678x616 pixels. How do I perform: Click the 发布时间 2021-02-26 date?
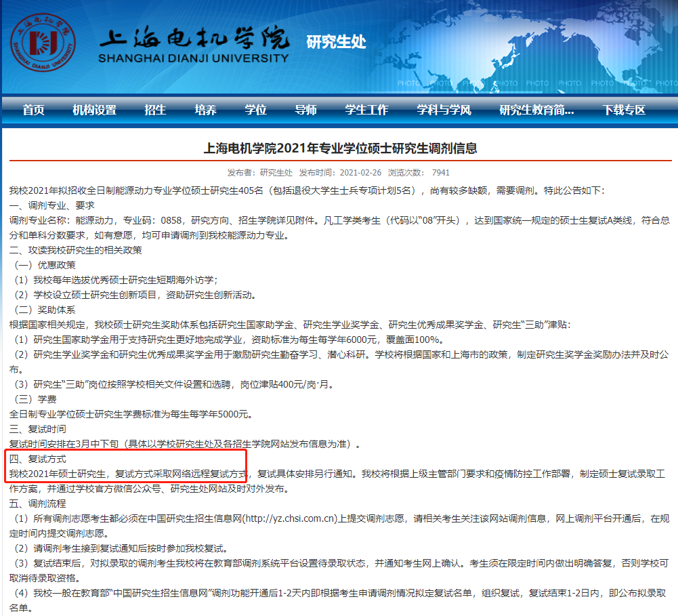pos(340,173)
